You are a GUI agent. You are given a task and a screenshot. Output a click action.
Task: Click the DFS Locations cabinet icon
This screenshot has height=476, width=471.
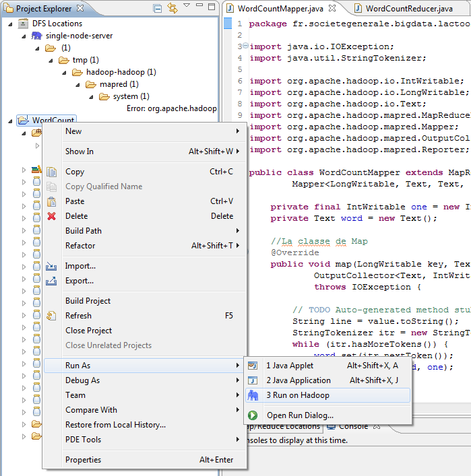24,24
